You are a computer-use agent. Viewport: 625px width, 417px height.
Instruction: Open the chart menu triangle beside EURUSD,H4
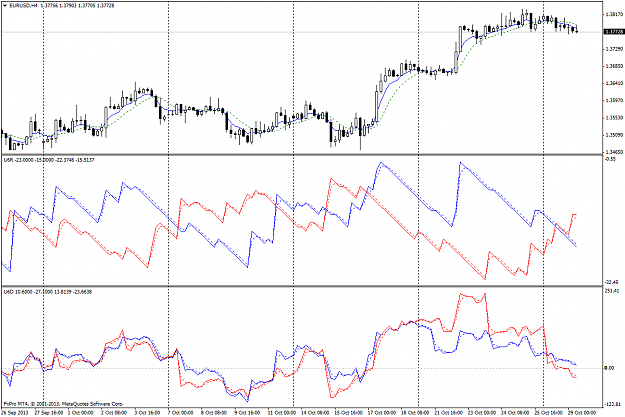(x=4, y=6)
